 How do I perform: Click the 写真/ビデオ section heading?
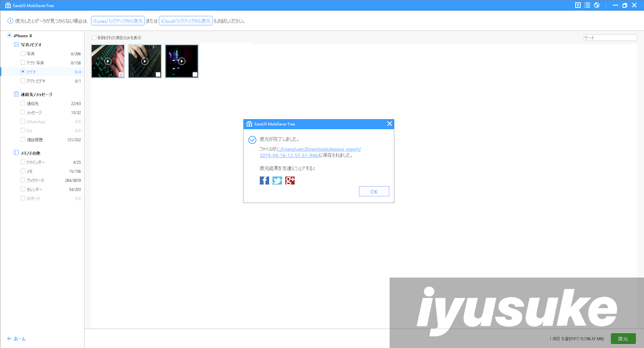click(32, 45)
